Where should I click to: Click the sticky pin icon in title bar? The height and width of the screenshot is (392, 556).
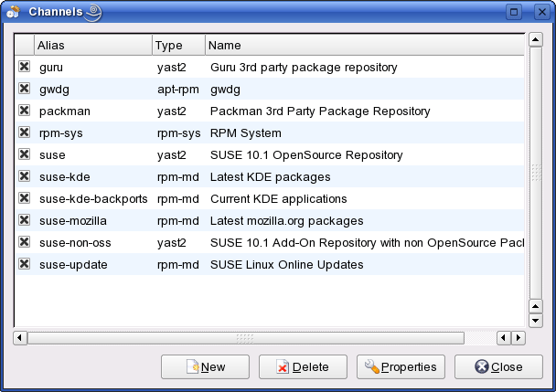coord(93,12)
